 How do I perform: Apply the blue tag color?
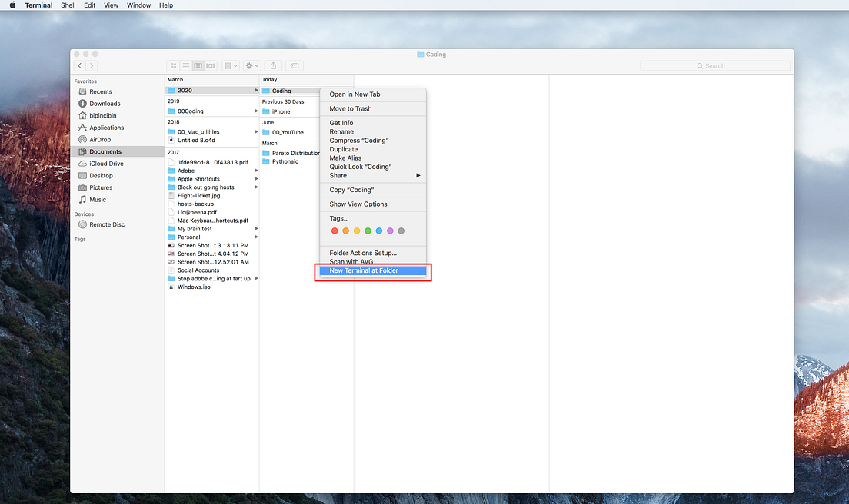pyautogui.click(x=379, y=231)
